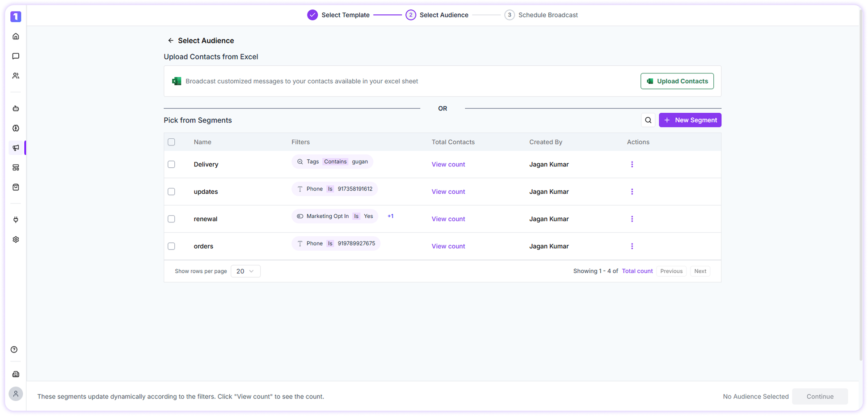Click the renewal segment name
The width and height of the screenshot is (868, 416).
click(206, 219)
